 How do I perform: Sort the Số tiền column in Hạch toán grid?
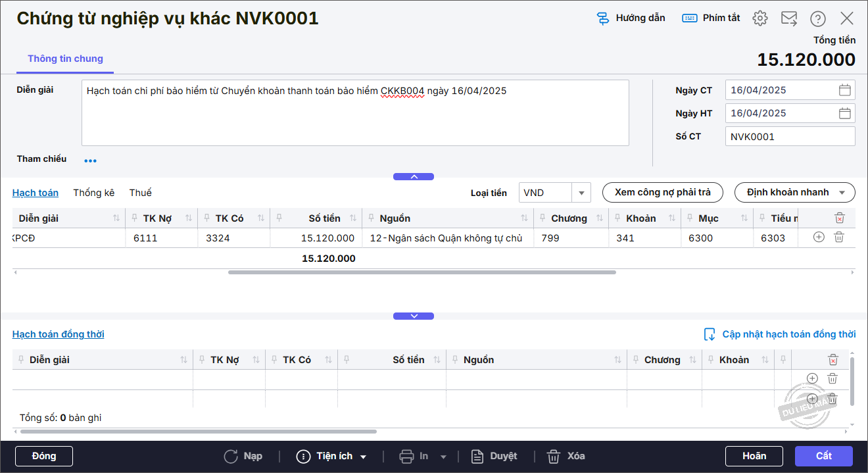[x=352, y=218]
